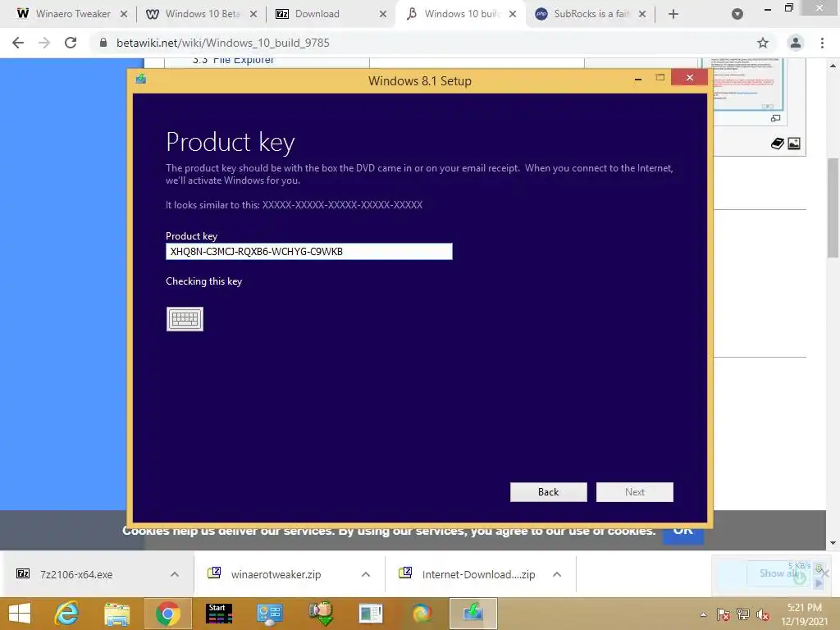Open the Action Center flag icon

pos(724,614)
